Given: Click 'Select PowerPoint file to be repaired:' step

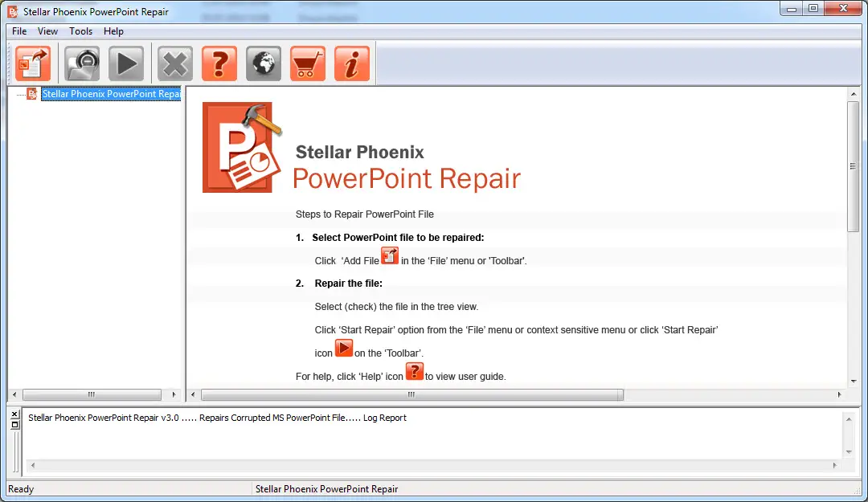Looking at the screenshot, I should tap(398, 238).
